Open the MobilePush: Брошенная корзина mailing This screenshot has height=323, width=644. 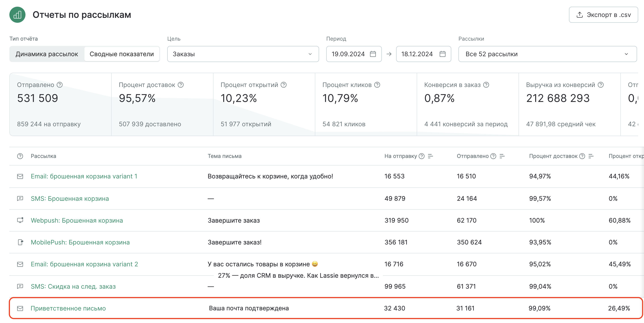point(80,242)
